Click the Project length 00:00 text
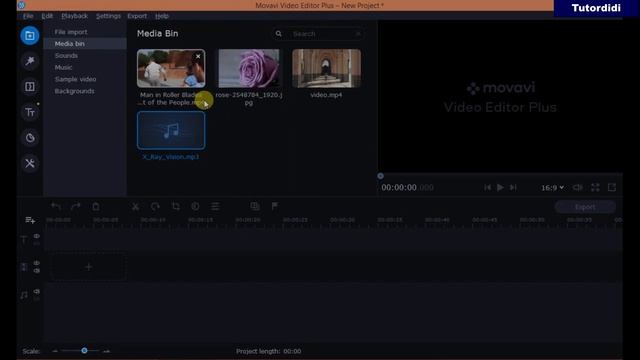 pyautogui.click(x=269, y=351)
